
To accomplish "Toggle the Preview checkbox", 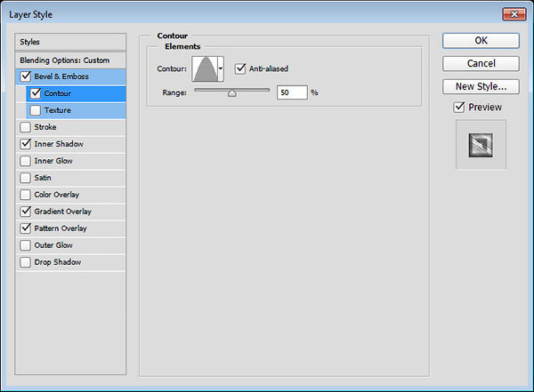I will point(459,108).
